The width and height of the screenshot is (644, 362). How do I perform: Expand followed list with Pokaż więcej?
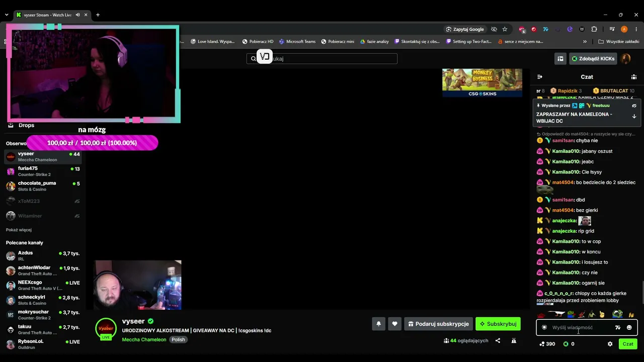coord(19,230)
